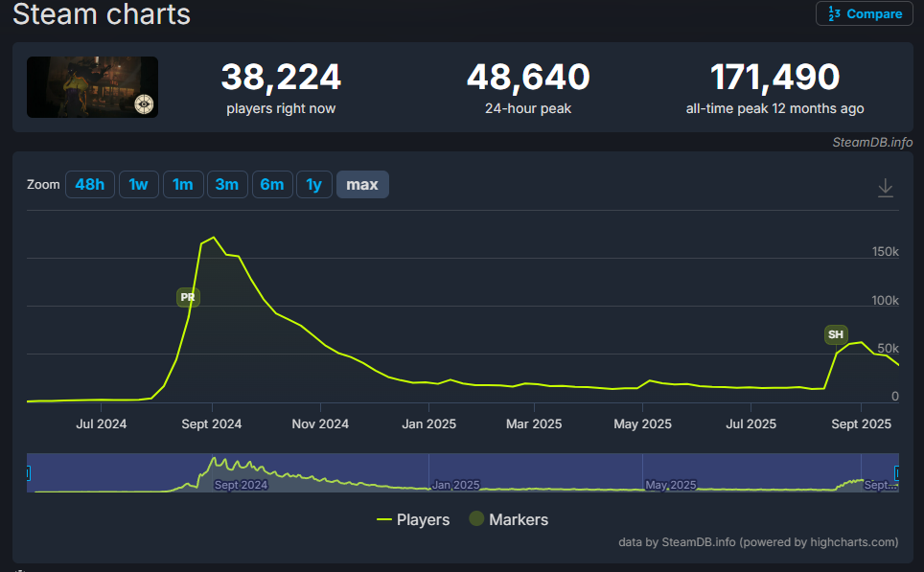The width and height of the screenshot is (924, 572).
Task: Click the Mar 2025 axis label
Action: pos(534,424)
